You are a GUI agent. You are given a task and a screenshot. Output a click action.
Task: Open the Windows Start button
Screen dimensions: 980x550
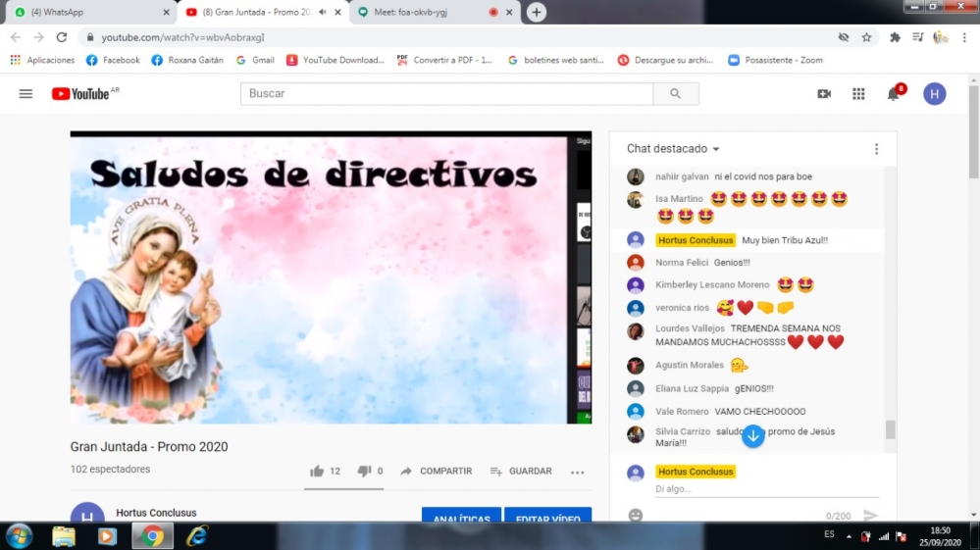[x=20, y=536]
